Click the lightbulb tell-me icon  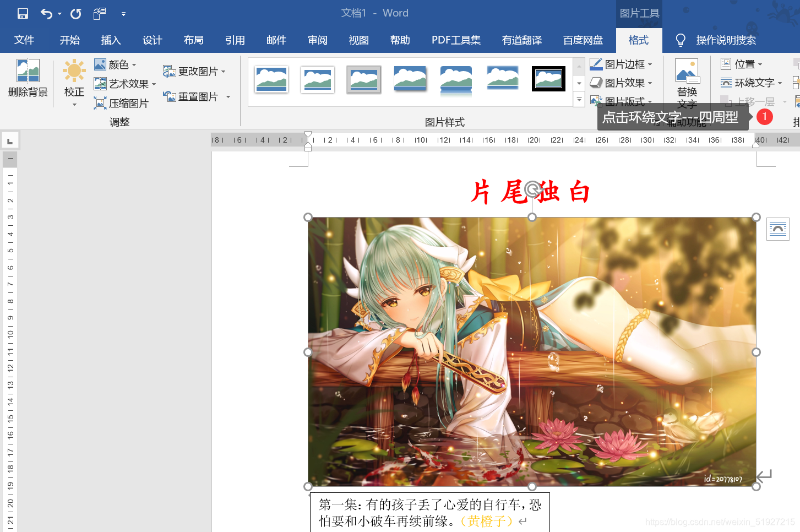click(x=681, y=40)
